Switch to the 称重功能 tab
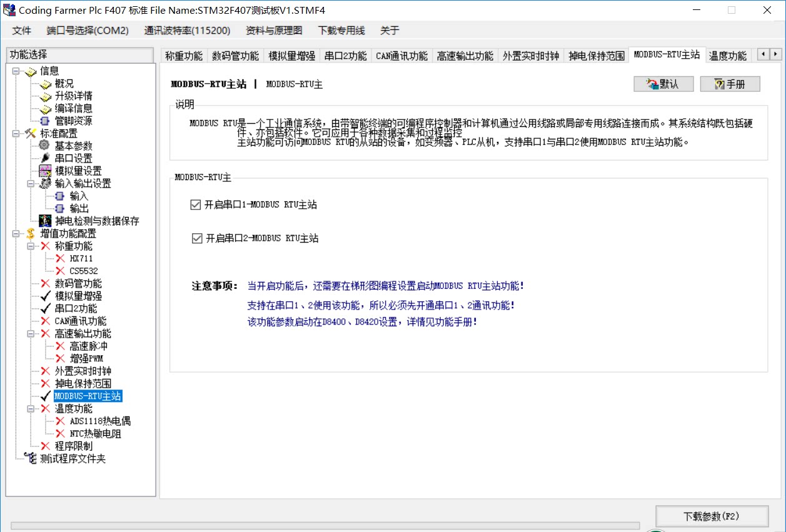Screen dimensions: 786x532 (184, 56)
